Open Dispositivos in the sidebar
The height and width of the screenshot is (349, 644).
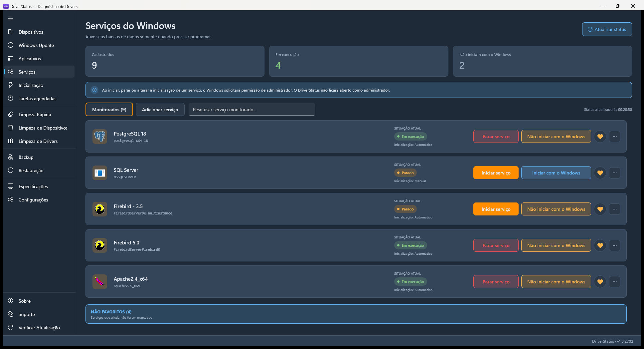(39, 32)
